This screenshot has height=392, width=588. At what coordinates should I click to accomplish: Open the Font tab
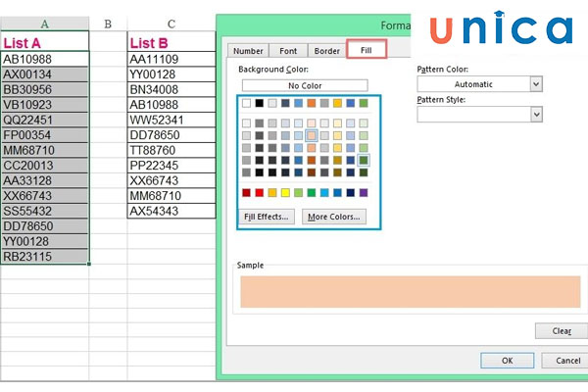click(288, 51)
